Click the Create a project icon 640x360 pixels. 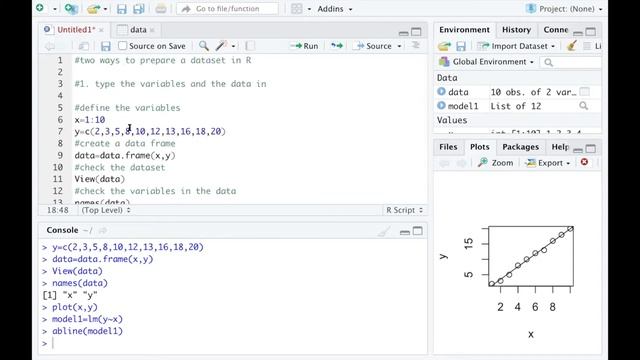click(x=71, y=8)
